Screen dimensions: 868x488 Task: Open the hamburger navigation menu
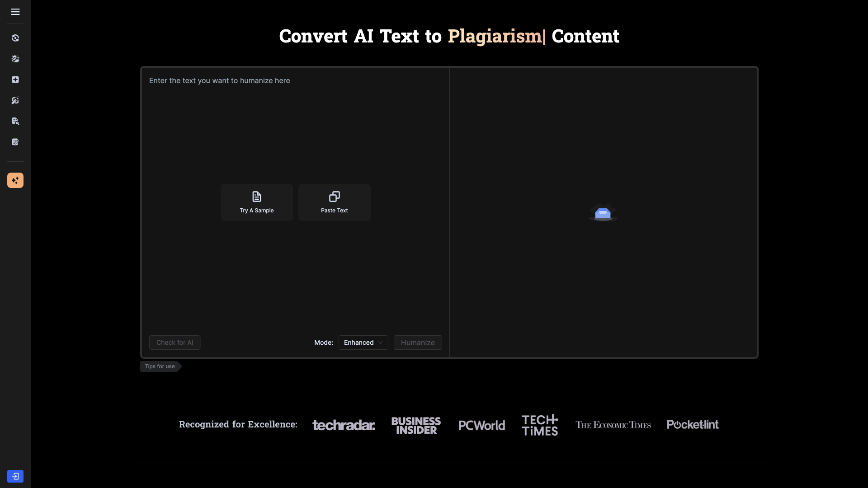tap(15, 12)
